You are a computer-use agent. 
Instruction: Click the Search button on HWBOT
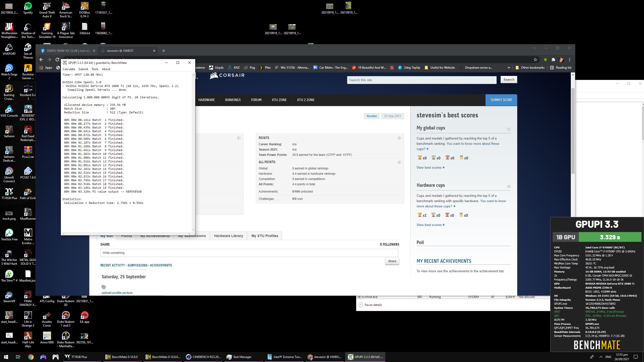pyautogui.click(x=509, y=80)
